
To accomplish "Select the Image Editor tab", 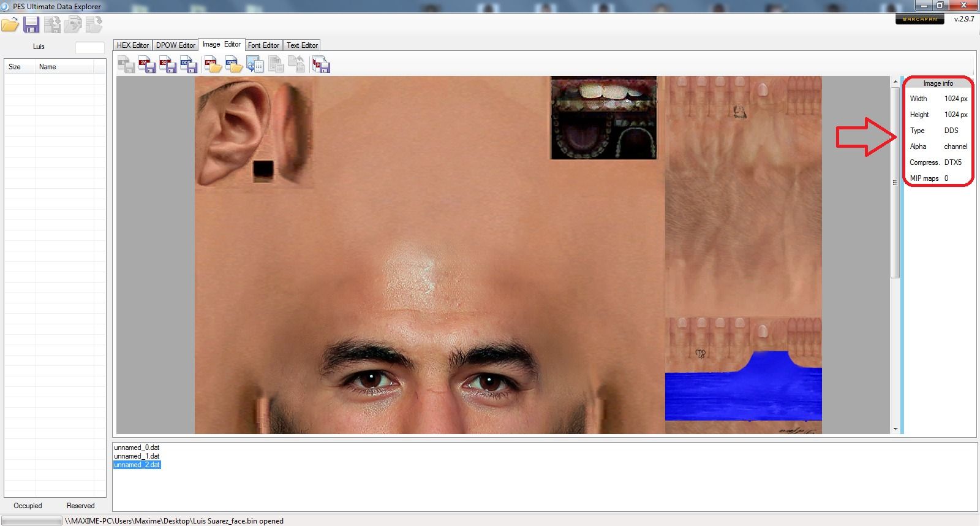I will point(222,44).
